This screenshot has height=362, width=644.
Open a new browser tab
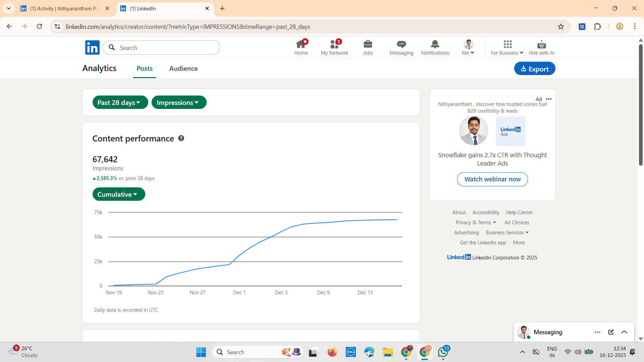pos(222,8)
